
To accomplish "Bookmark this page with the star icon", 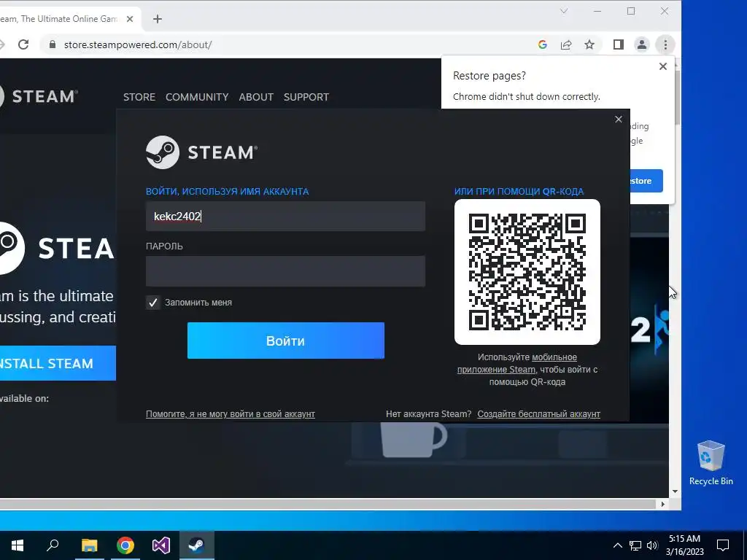I will click(x=589, y=44).
